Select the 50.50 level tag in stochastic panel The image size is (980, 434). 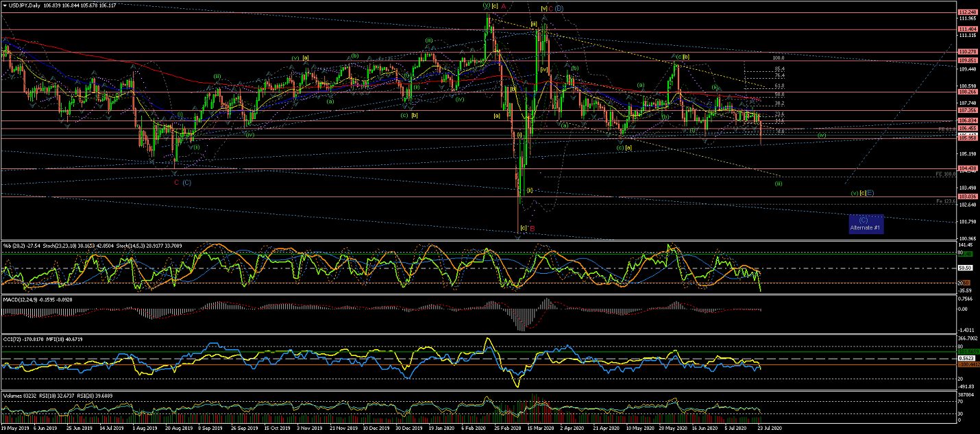tap(966, 268)
